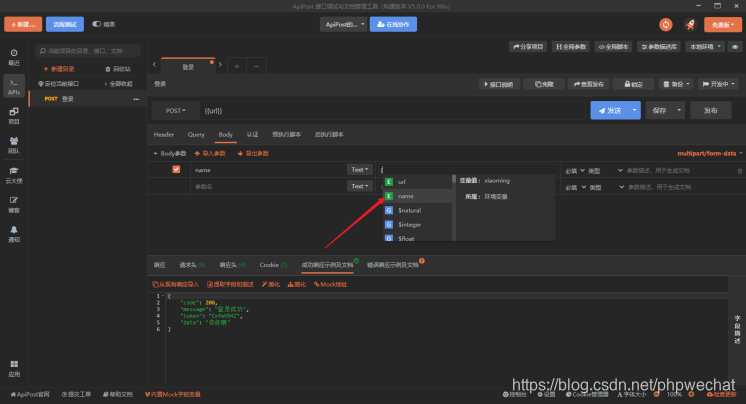Screen dimensions: 746x404
Task: Switch to the 预执行脚本 pre-script tab
Action: pyautogui.click(x=286, y=135)
